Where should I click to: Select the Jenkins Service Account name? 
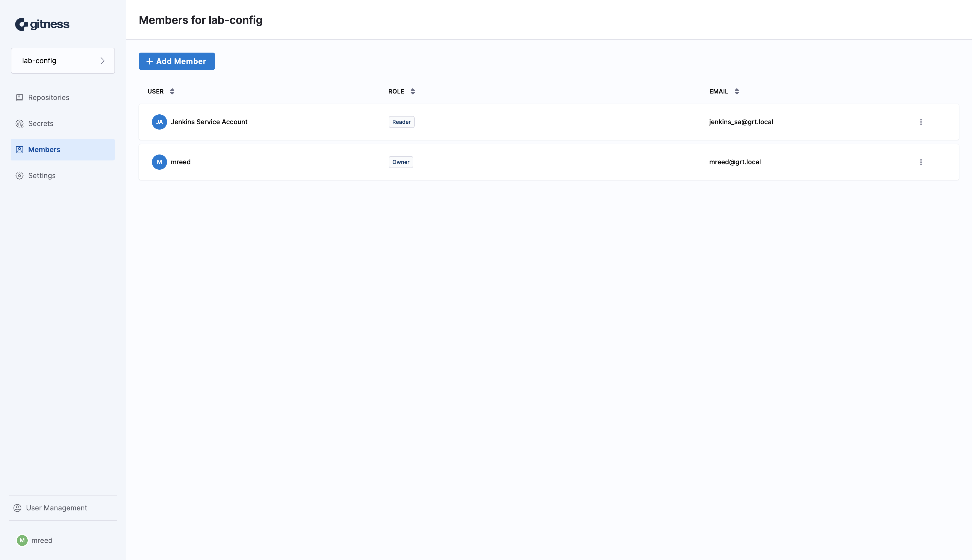point(209,122)
